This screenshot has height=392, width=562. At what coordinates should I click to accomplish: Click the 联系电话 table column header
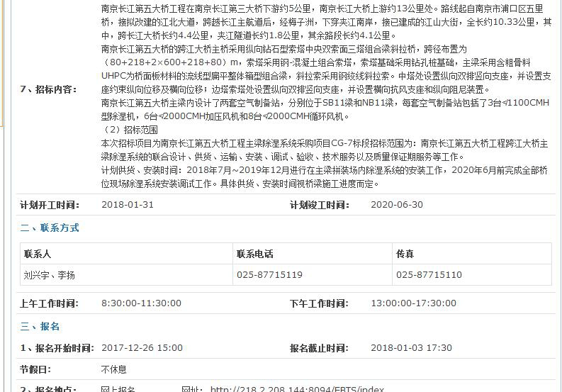pyautogui.click(x=254, y=254)
